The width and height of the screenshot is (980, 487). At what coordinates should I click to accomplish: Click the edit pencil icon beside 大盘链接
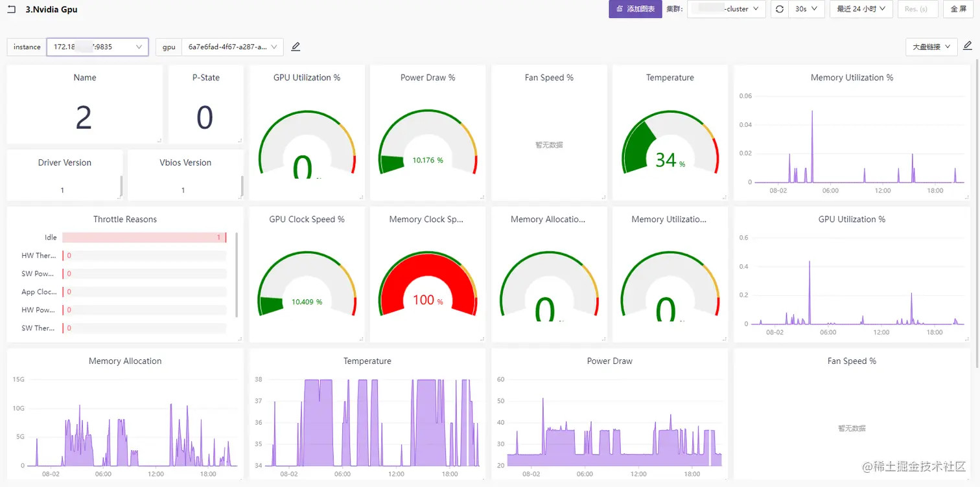pos(968,46)
